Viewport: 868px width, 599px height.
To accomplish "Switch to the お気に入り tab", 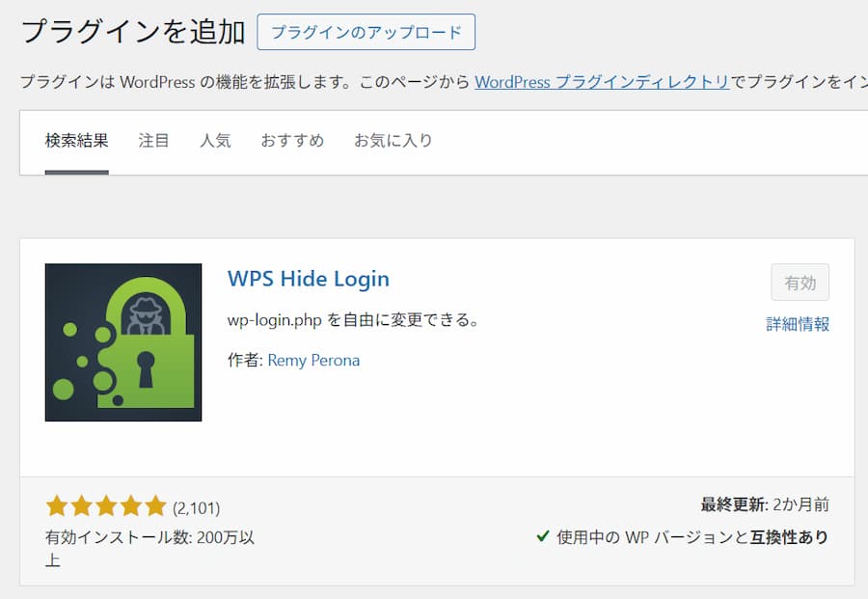I will click(x=393, y=140).
